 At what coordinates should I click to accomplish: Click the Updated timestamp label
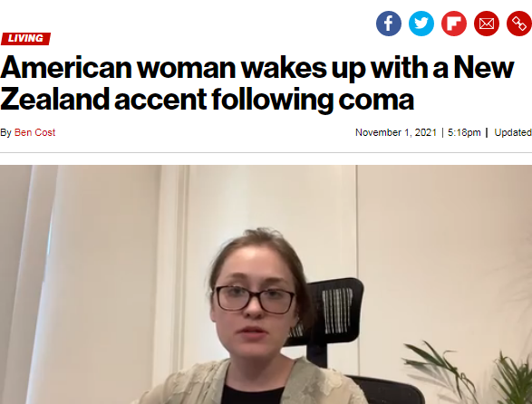[513, 132]
